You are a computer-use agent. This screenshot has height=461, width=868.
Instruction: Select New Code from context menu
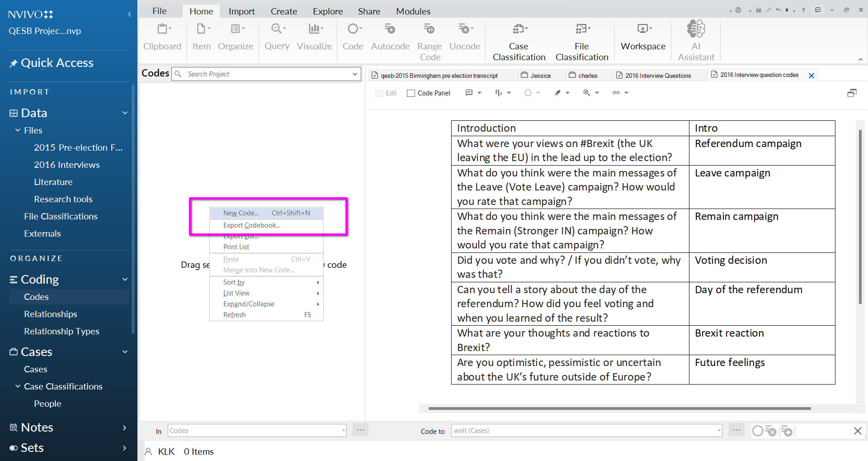click(241, 213)
